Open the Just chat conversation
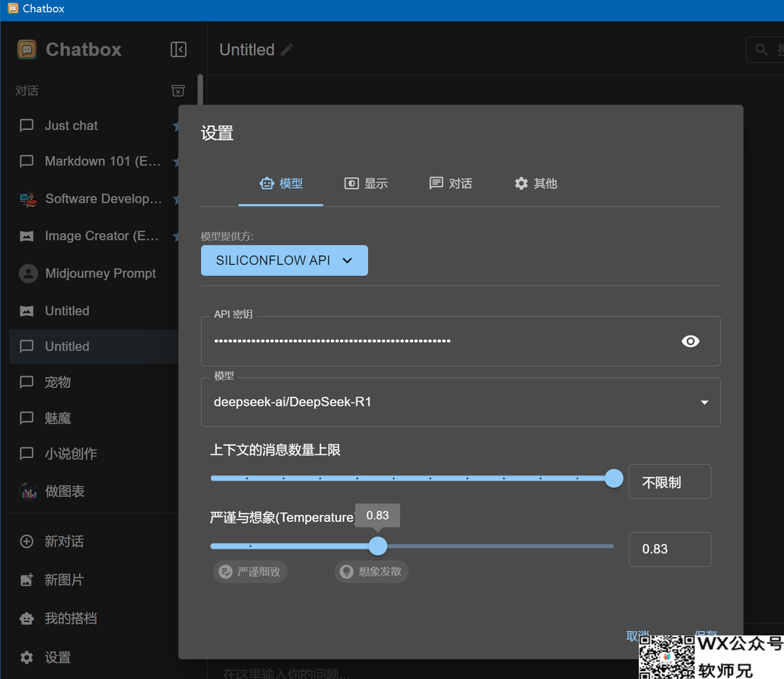Viewport: 784px width, 679px height. 94,126
